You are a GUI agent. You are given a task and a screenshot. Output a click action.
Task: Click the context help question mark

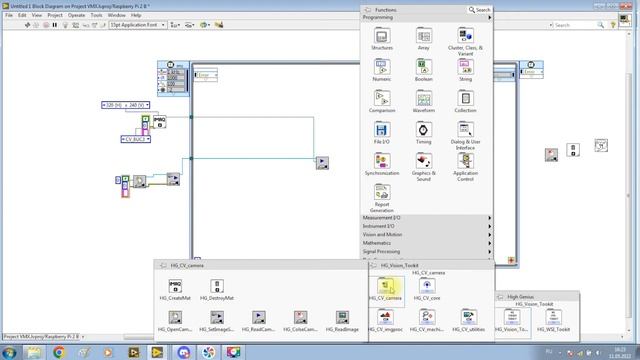[x=613, y=25]
